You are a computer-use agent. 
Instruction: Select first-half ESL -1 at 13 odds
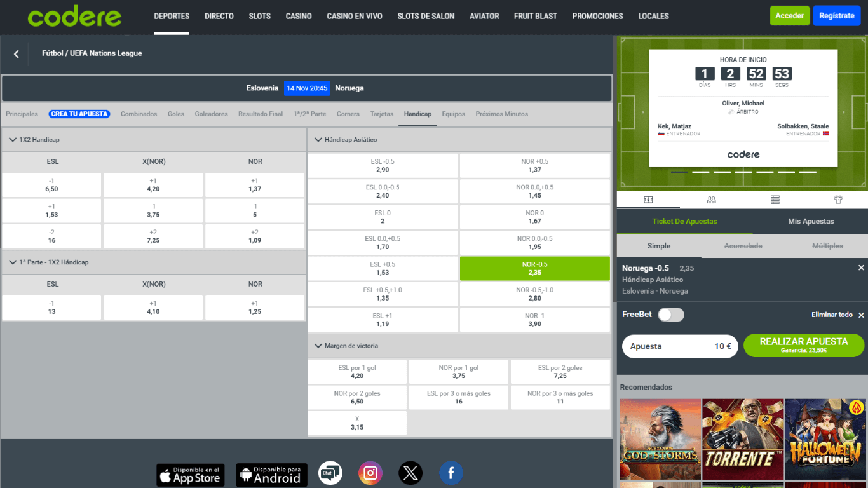[51, 308]
